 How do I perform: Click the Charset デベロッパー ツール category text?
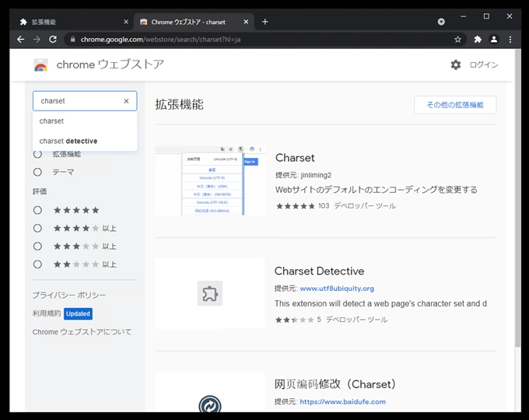365,206
